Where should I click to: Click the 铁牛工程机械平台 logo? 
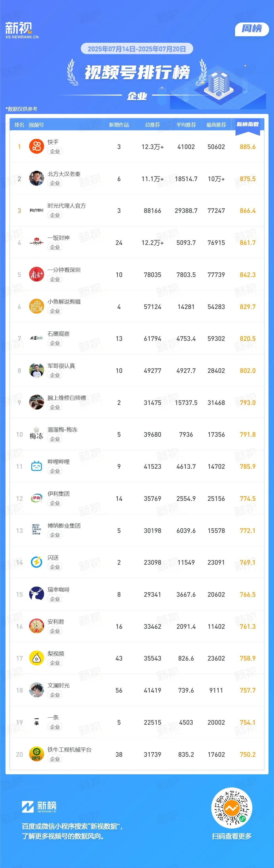36,754
